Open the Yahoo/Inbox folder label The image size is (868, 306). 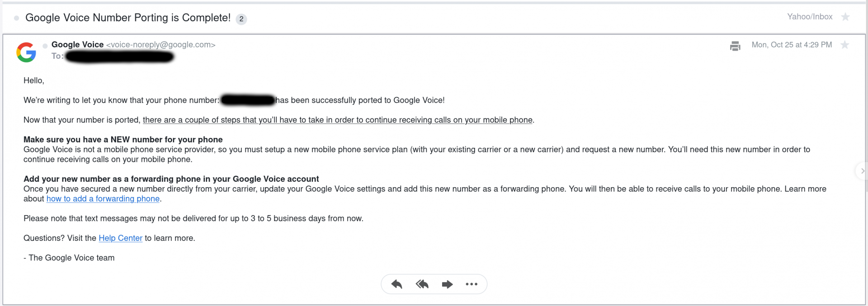click(x=810, y=17)
